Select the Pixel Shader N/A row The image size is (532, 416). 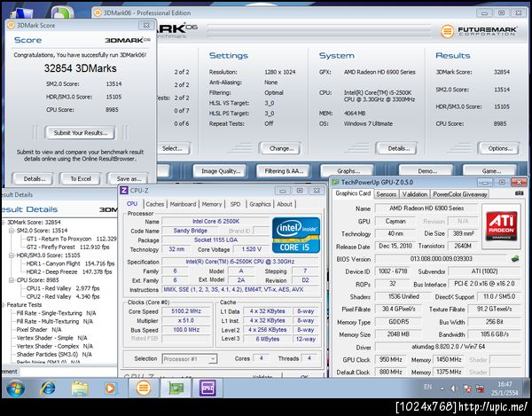tap(39, 330)
